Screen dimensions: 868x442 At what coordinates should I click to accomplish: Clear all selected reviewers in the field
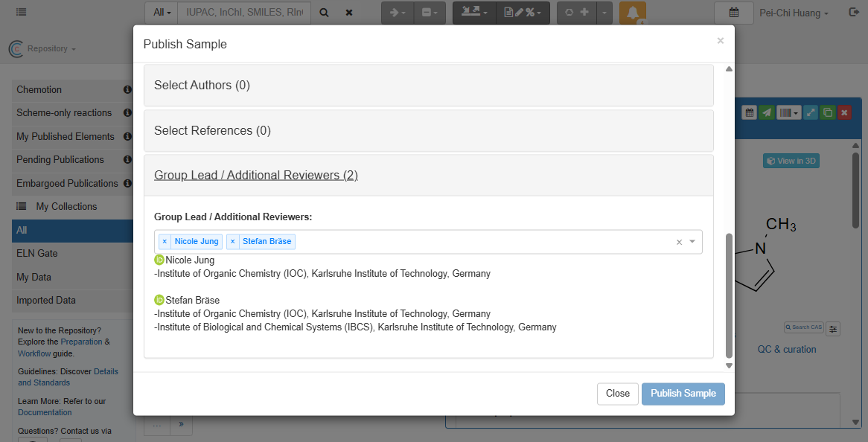click(x=679, y=242)
